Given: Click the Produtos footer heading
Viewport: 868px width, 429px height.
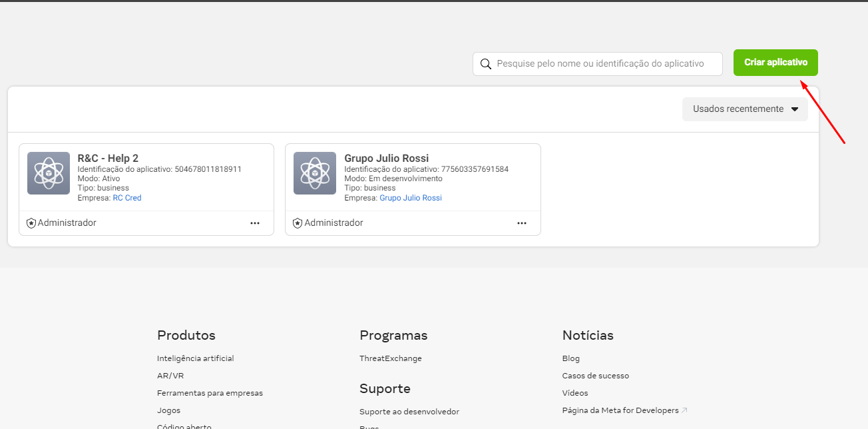Looking at the screenshot, I should coord(186,335).
